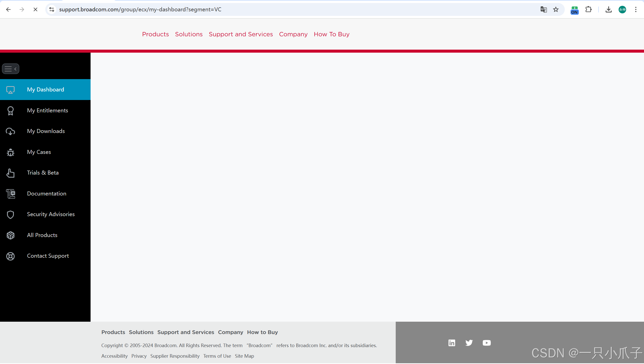Open Chrome's three-dot options menu

pos(636,10)
